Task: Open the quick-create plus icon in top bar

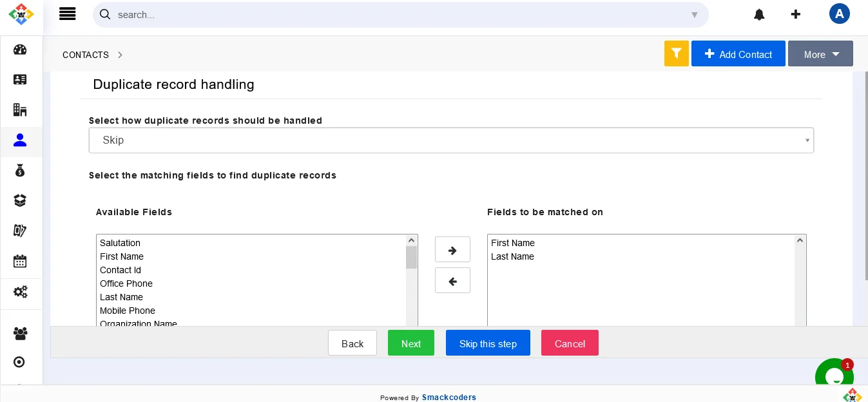Action: pos(796,14)
